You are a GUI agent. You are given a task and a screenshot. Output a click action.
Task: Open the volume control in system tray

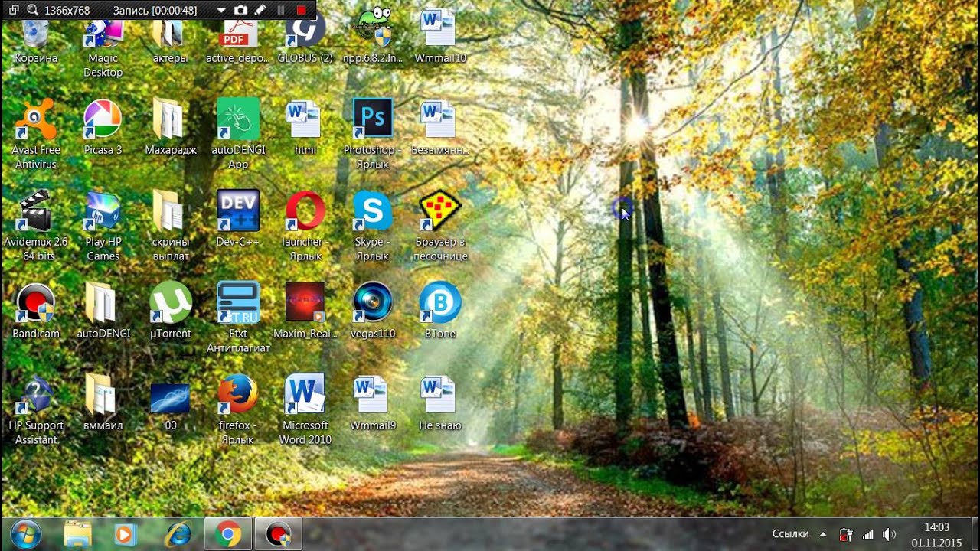889,534
